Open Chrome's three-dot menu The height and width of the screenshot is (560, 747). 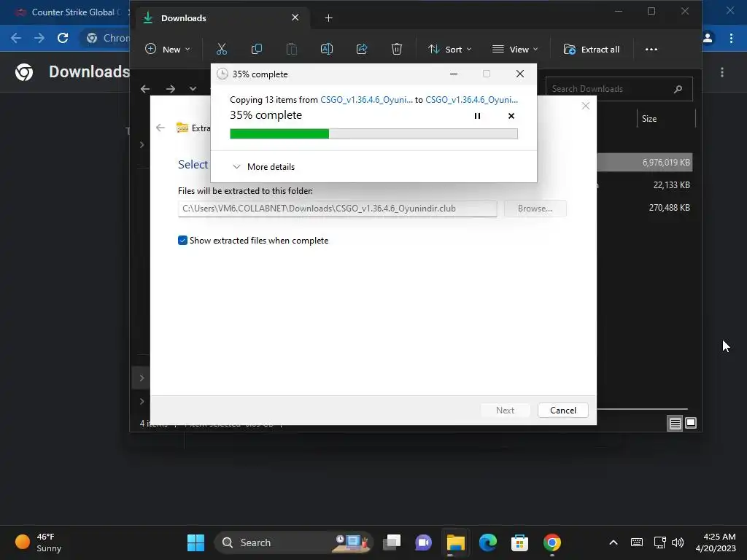point(731,38)
